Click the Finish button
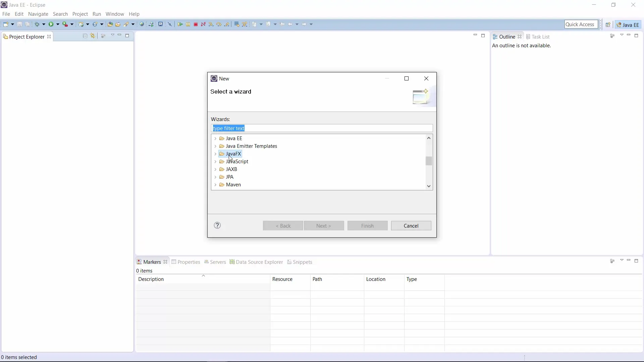 tap(368, 226)
